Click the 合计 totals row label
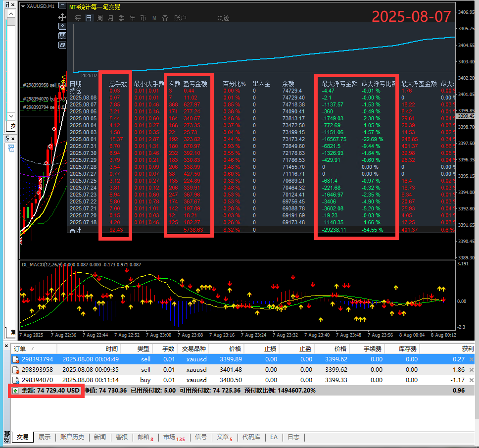This screenshot has width=479, height=448. pyautogui.click(x=75, y=230)
